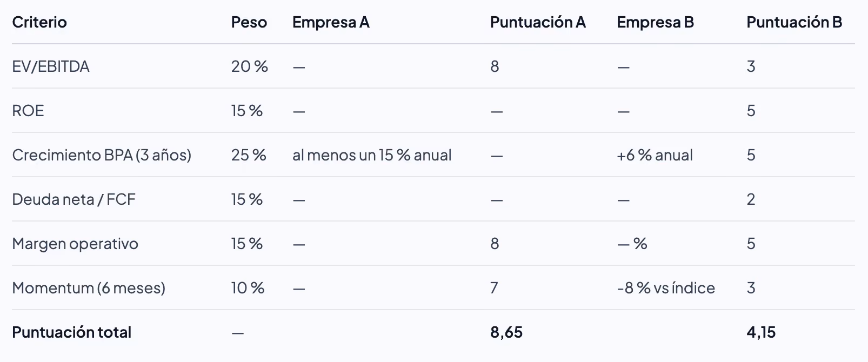Select the Puntuación total row label

pyautogui.click(x=71, y=332)
